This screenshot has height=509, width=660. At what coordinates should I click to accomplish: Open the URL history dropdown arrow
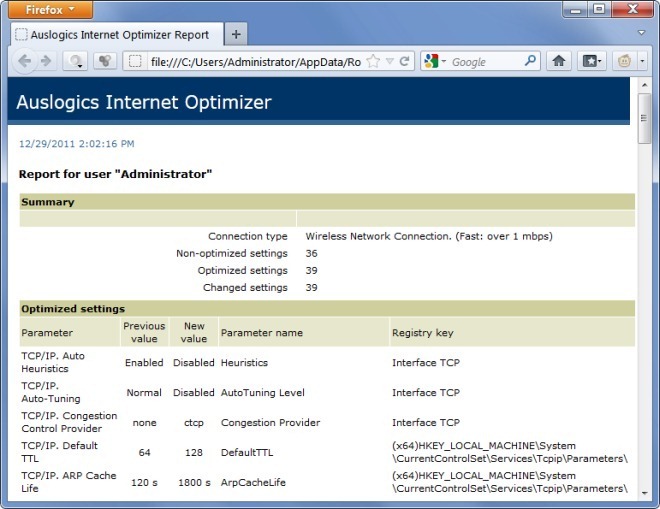point(390,61)
